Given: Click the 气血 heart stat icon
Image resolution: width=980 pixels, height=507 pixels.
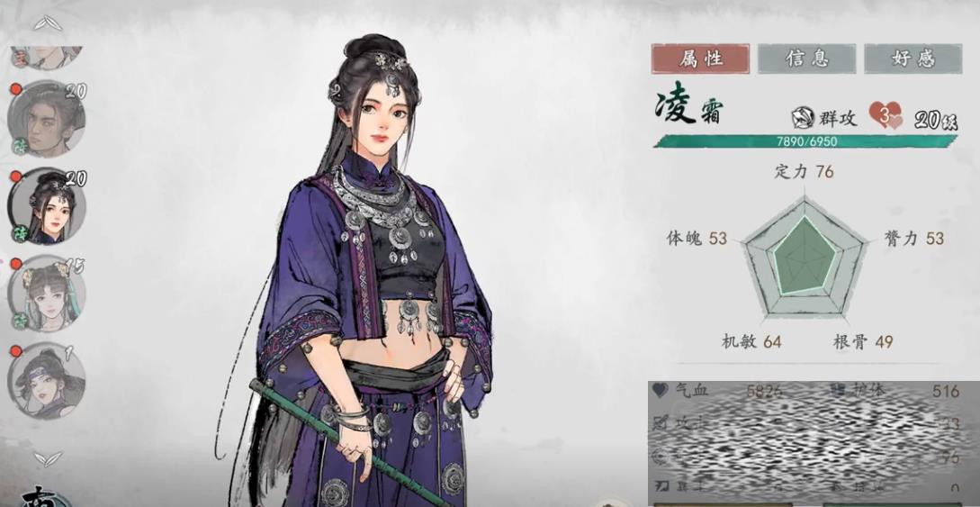Looking at the screenshot, I should point(660,391).
